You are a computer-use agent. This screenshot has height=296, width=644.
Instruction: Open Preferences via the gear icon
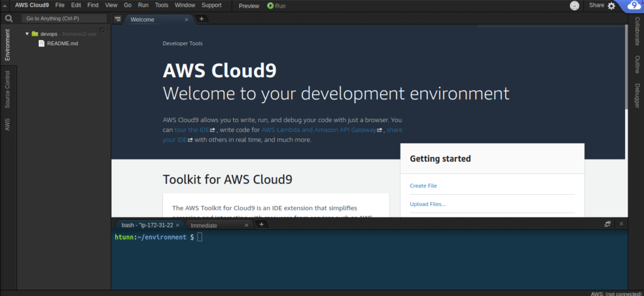611,6
